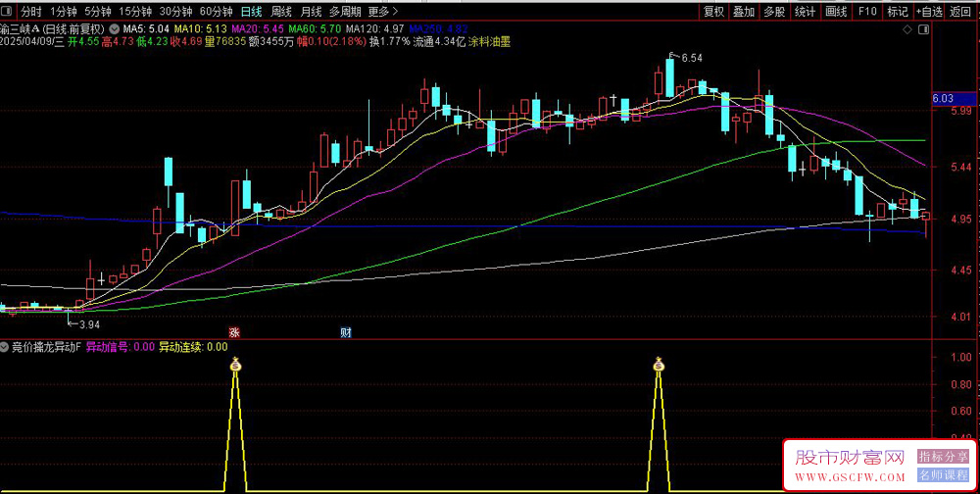980x494 pixels.
Task: Open the 统计 statistics button
Action: point(805,11)
